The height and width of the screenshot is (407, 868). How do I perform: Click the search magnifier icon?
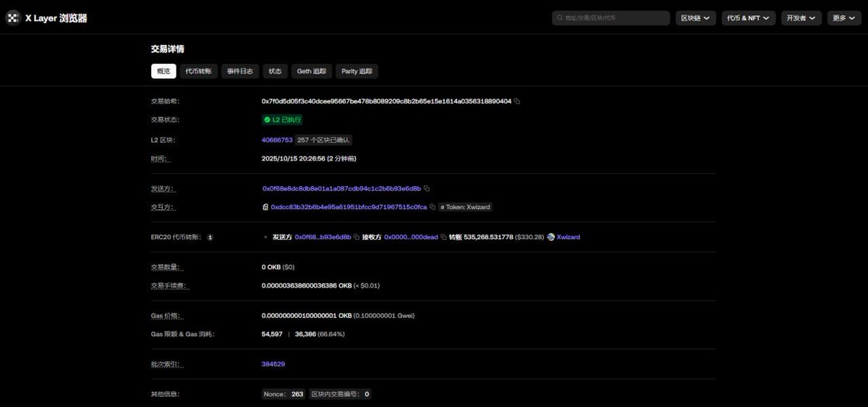[560, 18]
